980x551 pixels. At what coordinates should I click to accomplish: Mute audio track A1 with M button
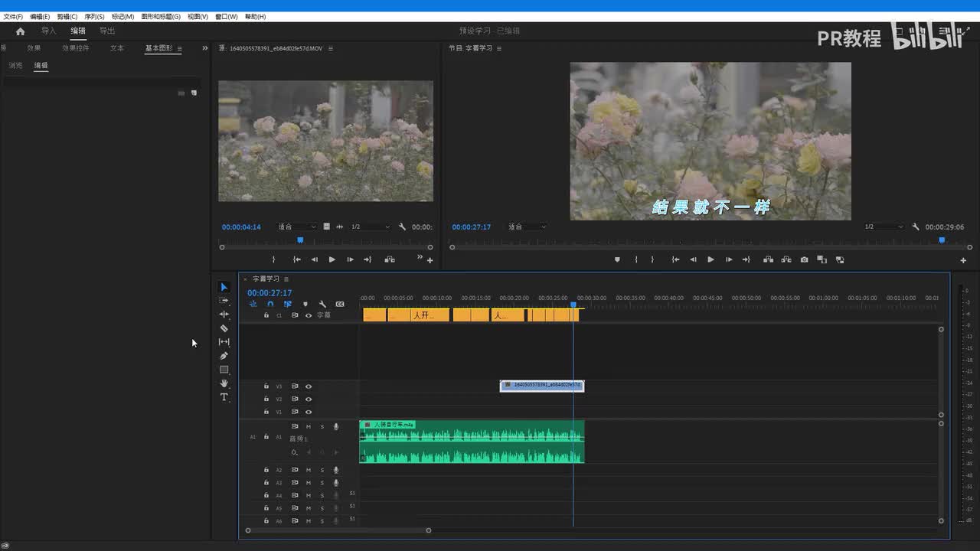309,426
